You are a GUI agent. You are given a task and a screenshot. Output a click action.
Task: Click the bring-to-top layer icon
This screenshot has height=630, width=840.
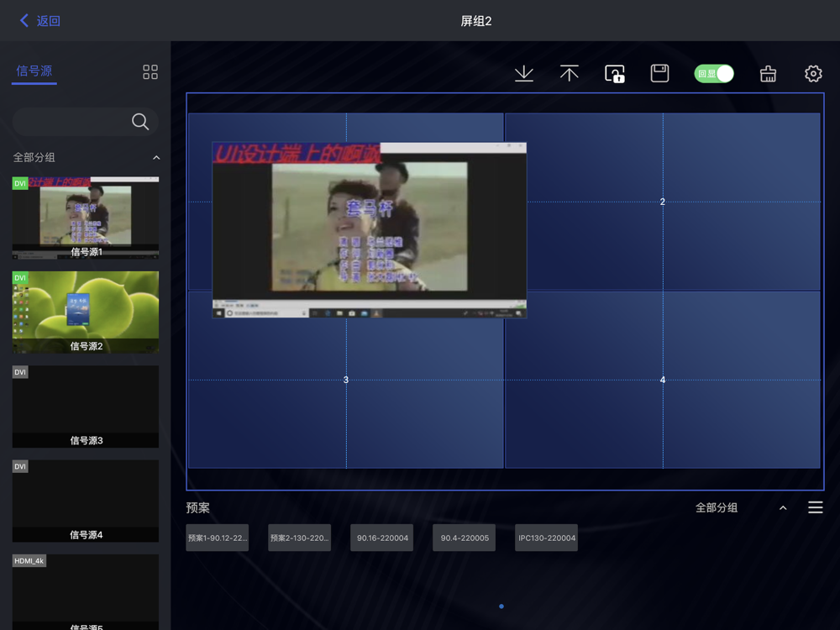coord(569,73)
